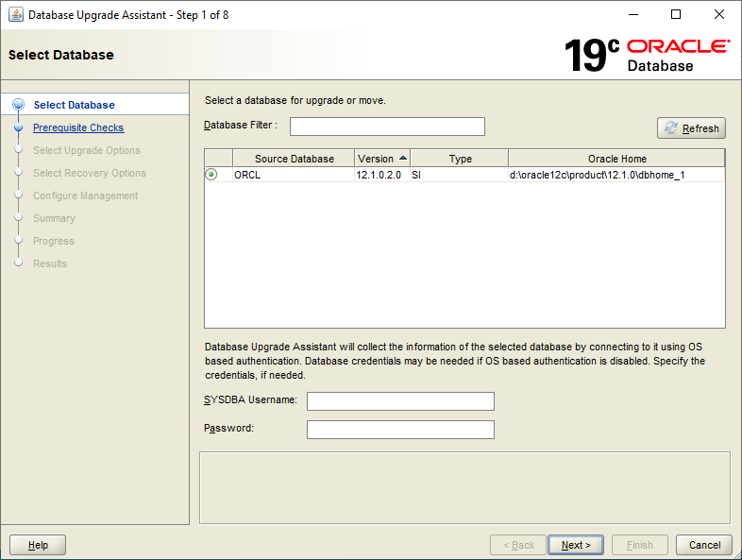Screen dimensions: 742x560
Task: Focus the Database Filter field
Action: [x=387, y=127]
